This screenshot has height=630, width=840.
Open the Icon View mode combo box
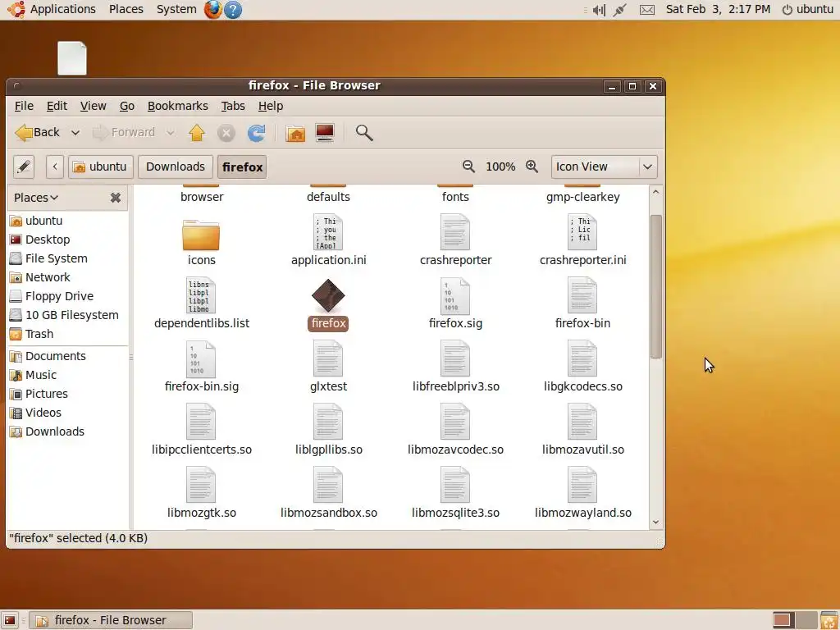coord(604,167)
